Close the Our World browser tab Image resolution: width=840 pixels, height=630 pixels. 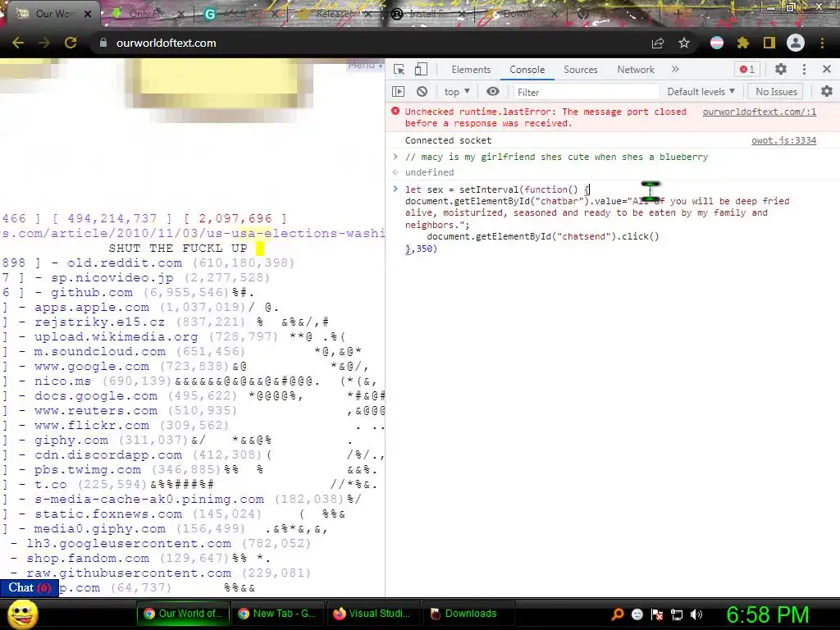[x=88, y=14]
